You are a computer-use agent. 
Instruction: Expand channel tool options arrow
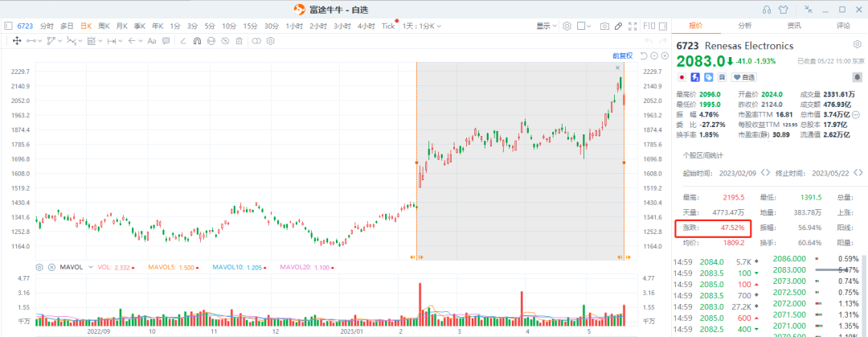click(59, 41)
